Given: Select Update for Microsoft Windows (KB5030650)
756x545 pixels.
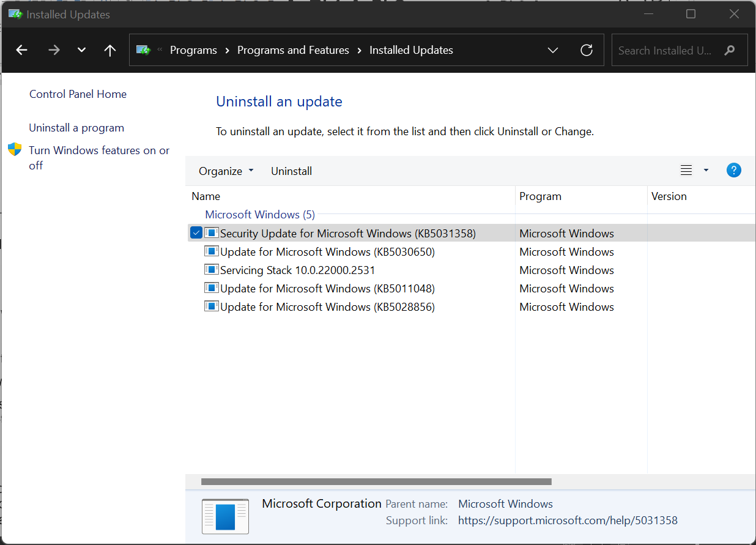Looking at the screenshot, I should coord(327,251).
